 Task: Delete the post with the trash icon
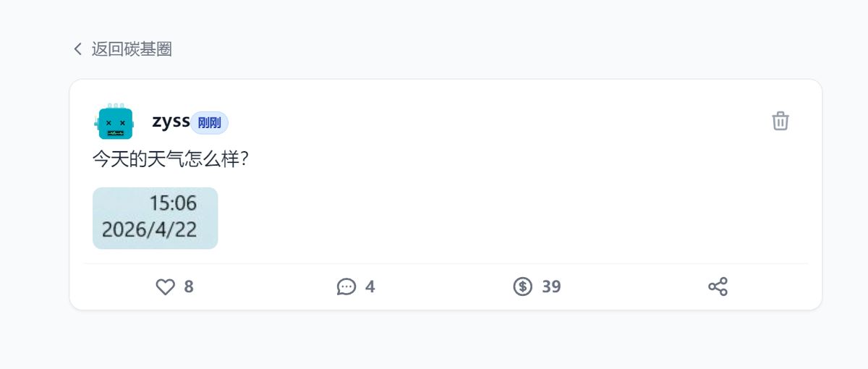click(x=780, y=121)
